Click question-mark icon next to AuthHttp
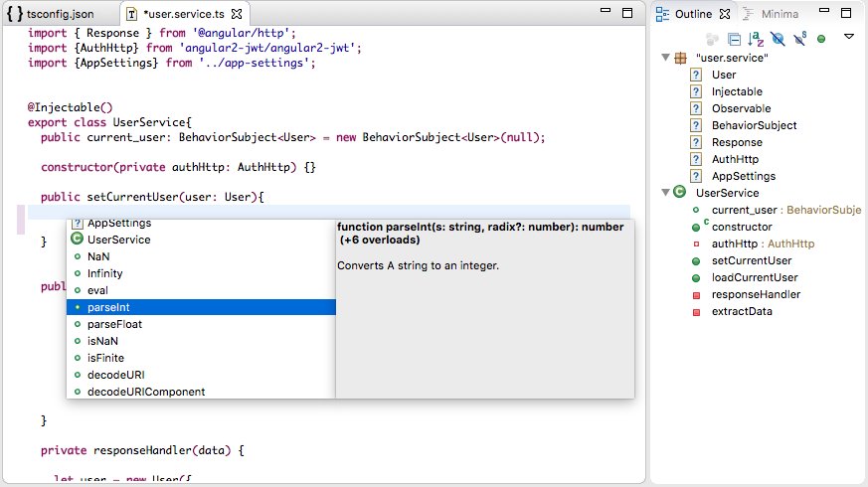 [x=696, y=159]
